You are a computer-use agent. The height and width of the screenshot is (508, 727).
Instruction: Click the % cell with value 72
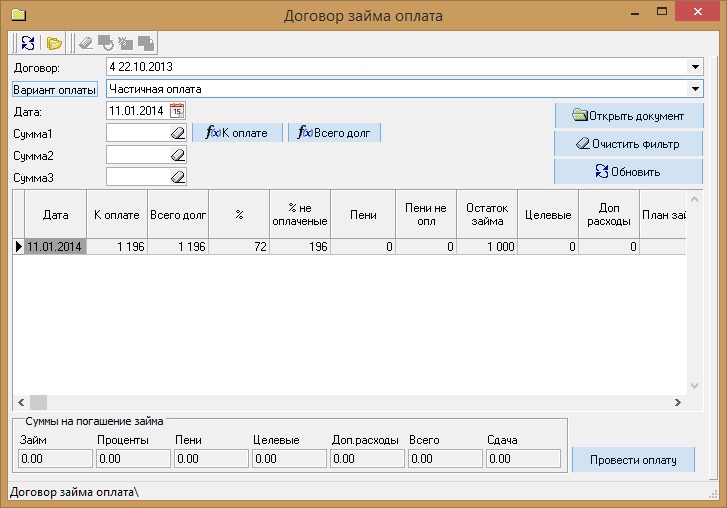pyautogui.click(x=239, y=247)
